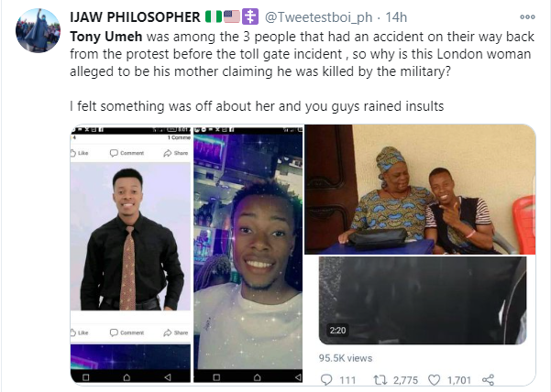Play the 2:20 video
Viewport: 551px width, 392px height.
[x=420, y=300]
